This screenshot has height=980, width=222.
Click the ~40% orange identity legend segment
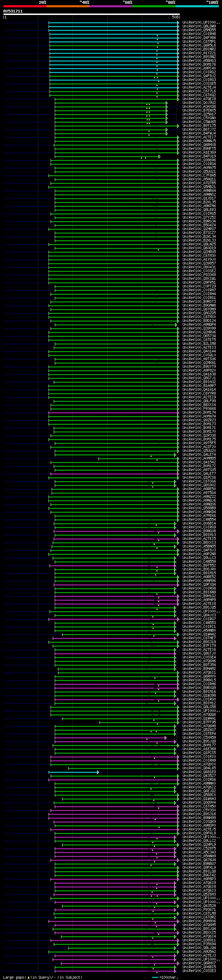(68, 6)
